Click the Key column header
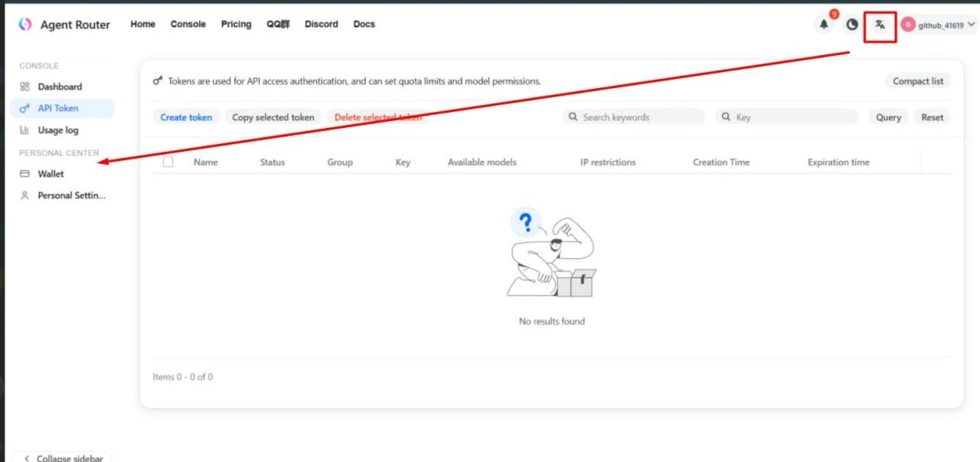Viewport: 980px width, 462px height. click(x=403, y=162)
